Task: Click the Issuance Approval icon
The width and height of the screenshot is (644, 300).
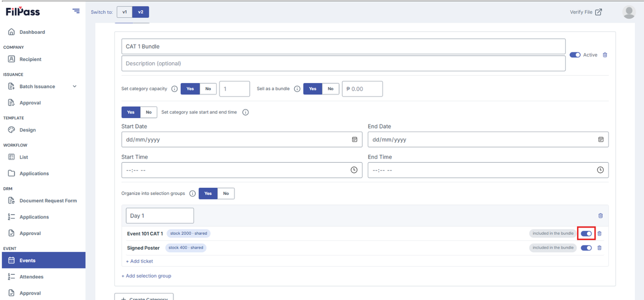Action: (x=11, y=103)
